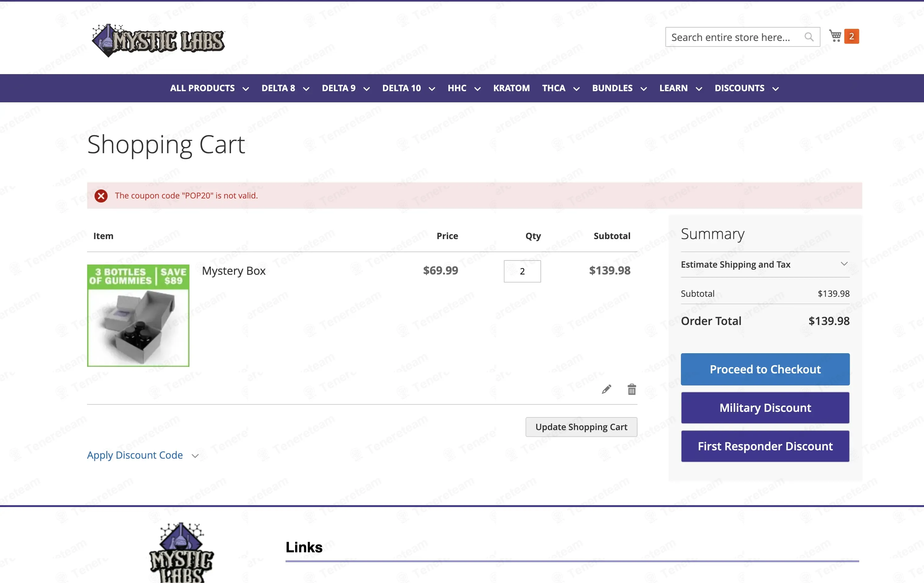This screenshot has width=924, height=583.
Task: Expand the Delta 10 chevron
Action: tap(432, 89)
